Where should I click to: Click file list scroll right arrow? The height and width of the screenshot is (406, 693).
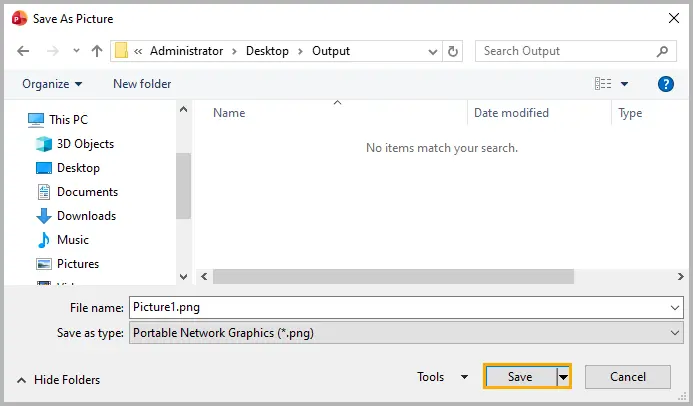point(681,277)
